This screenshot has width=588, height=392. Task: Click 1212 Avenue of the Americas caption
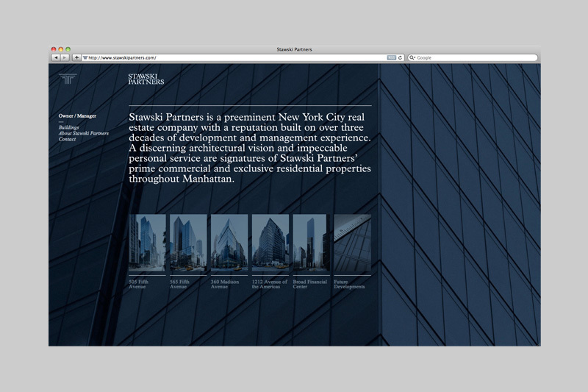pyautogui.click(x=270, y=284)
